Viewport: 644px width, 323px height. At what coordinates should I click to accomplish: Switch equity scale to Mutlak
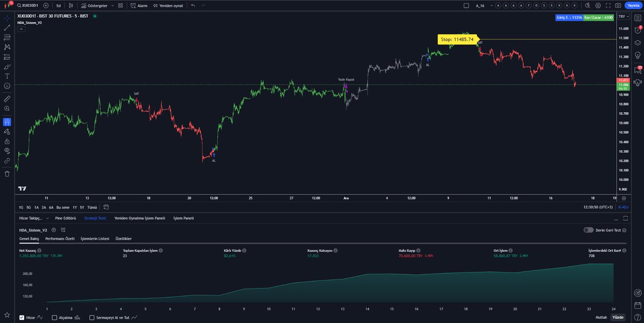[x=601, y=318]
